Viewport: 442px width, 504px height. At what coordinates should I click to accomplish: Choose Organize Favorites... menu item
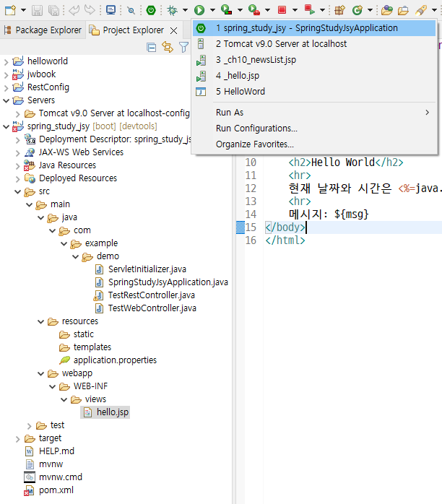click(314, 144)
